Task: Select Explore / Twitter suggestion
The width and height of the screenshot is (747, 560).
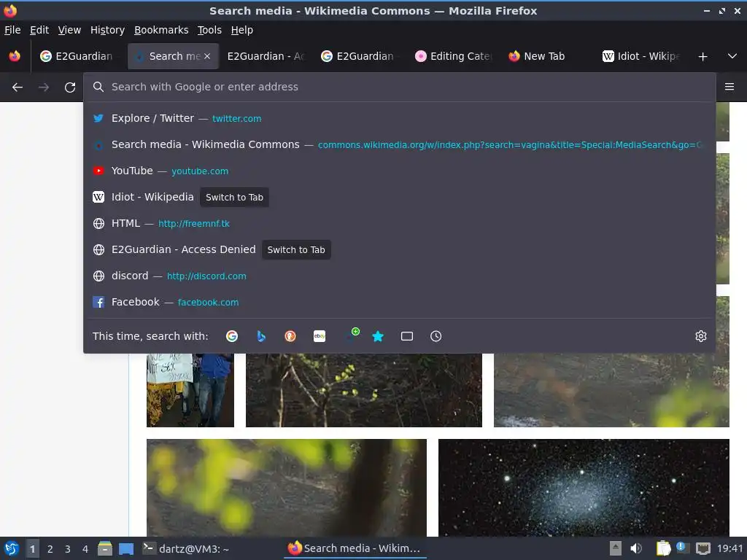Action: click(400, 118)
